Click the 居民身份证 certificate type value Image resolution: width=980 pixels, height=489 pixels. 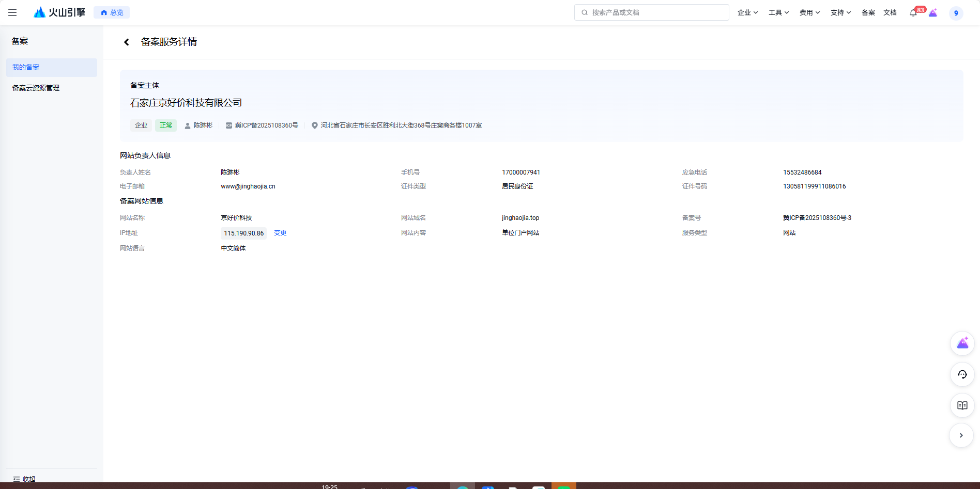point(517,186)
